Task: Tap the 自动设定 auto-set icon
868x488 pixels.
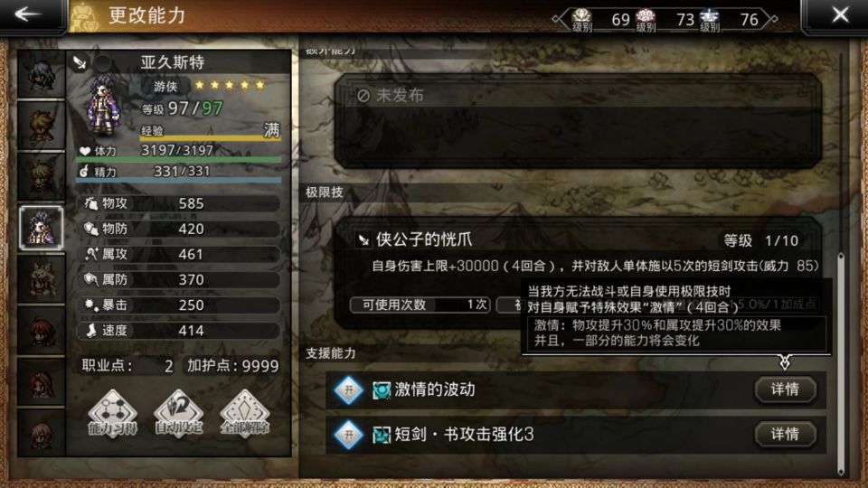Action: (x=178, y=413)
